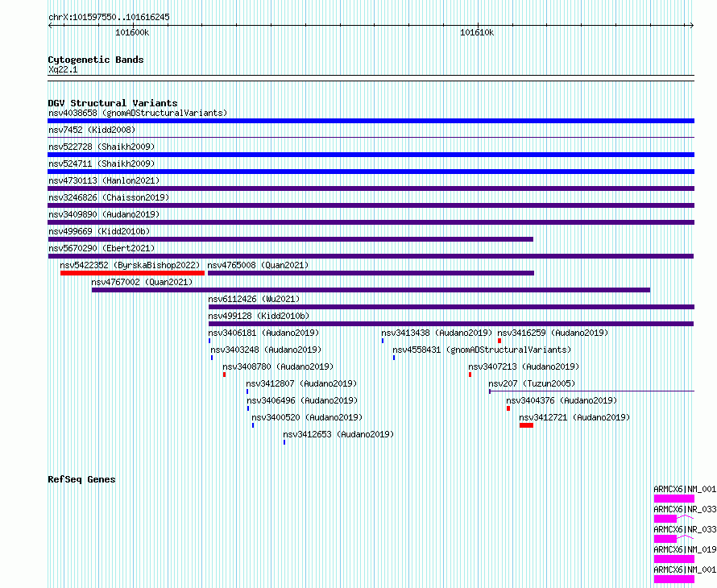Click red marker under nsv3416259
Image resolution: width=717 pixels, height=588 pixels.
[499, 341]
